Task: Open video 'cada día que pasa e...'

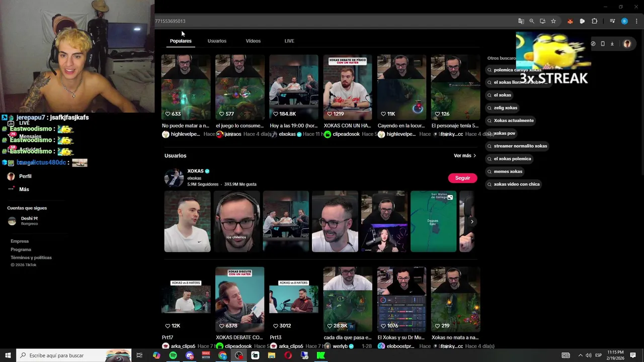Action: click(348, 299)
